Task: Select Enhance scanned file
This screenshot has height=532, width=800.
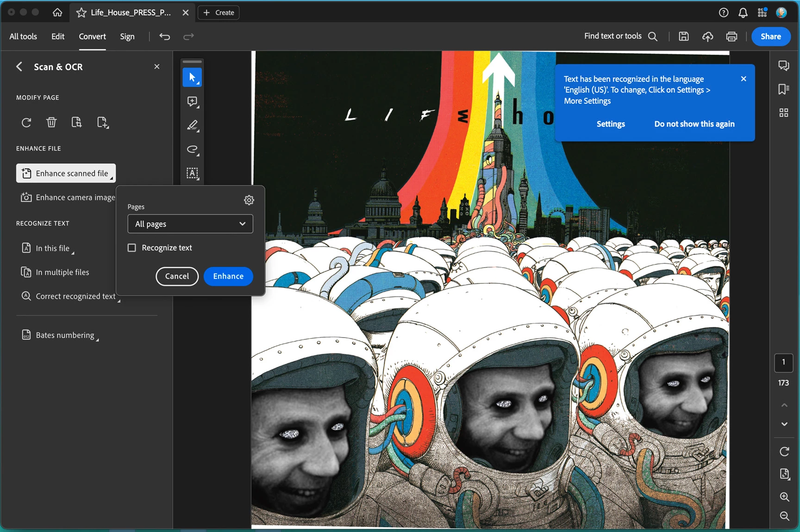Action: [66, 173]
